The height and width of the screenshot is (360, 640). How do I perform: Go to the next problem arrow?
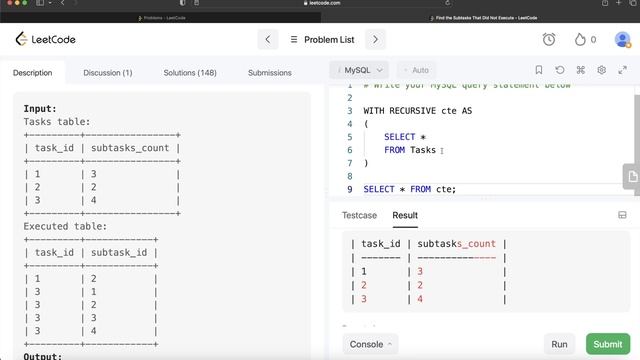pos(375,40)
